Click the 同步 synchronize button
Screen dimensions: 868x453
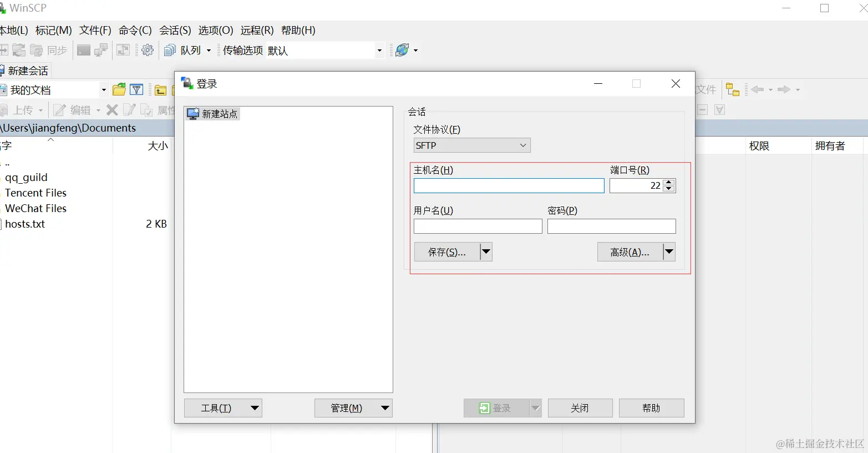tap(49, 51)
